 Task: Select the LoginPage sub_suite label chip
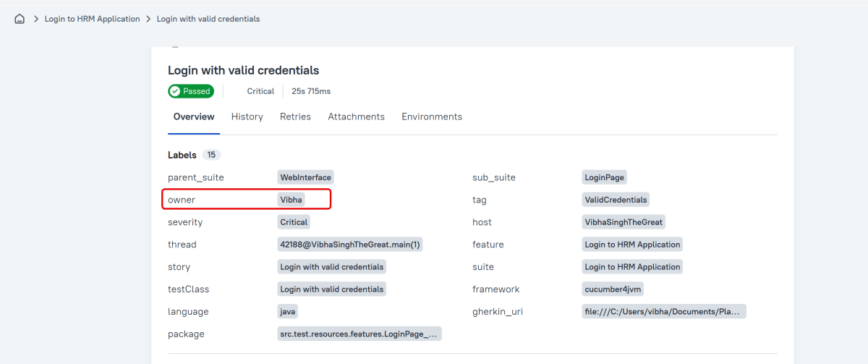click(604, 177)
